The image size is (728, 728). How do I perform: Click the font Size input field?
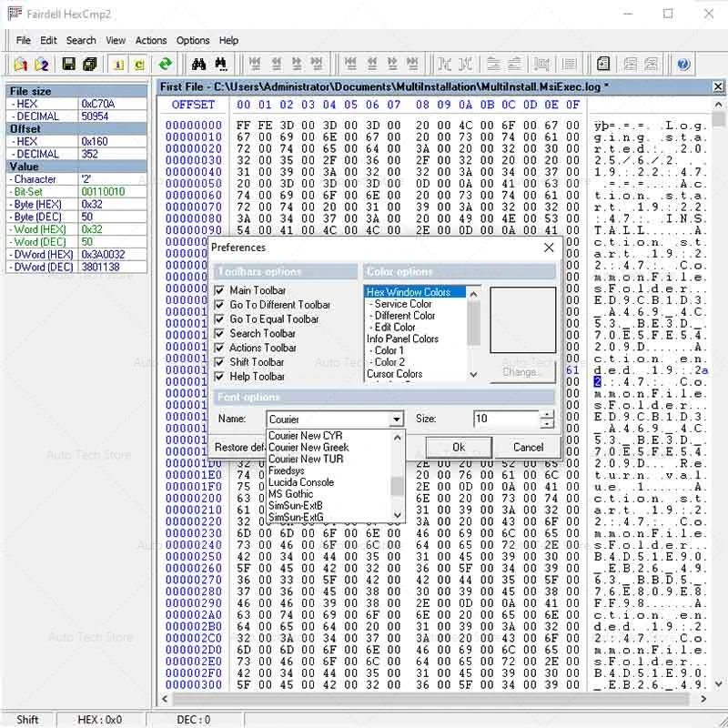507,419
